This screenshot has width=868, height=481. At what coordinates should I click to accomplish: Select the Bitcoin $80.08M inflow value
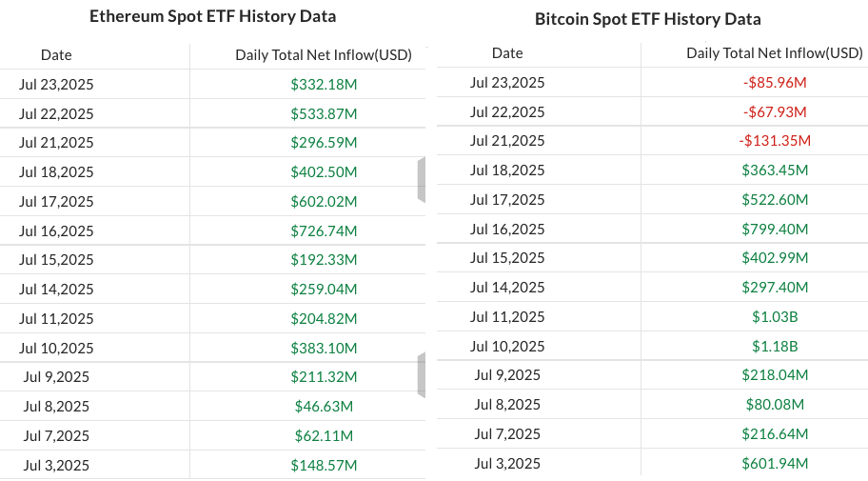[x=775, y=405]
